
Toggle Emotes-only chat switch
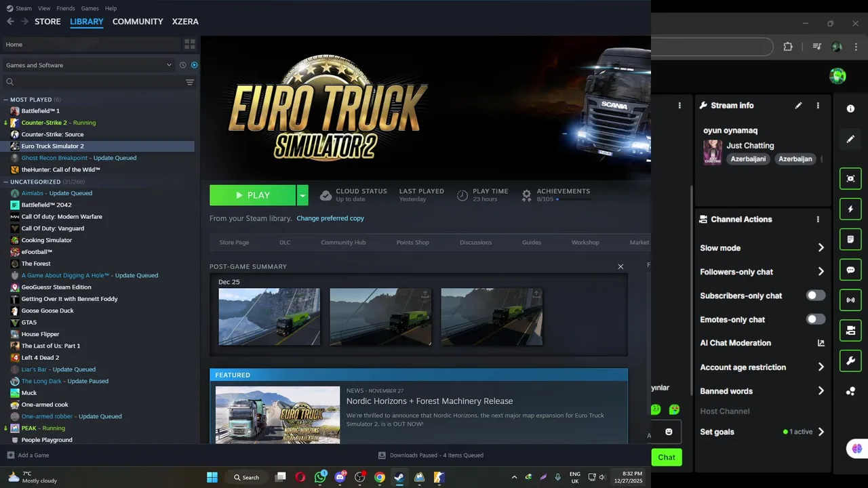[x=816, y=319]
